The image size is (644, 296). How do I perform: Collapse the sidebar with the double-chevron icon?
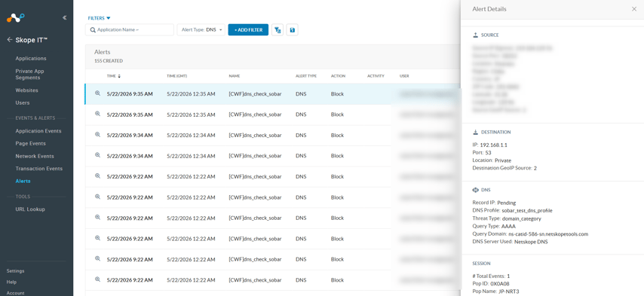tap(65, 17)
